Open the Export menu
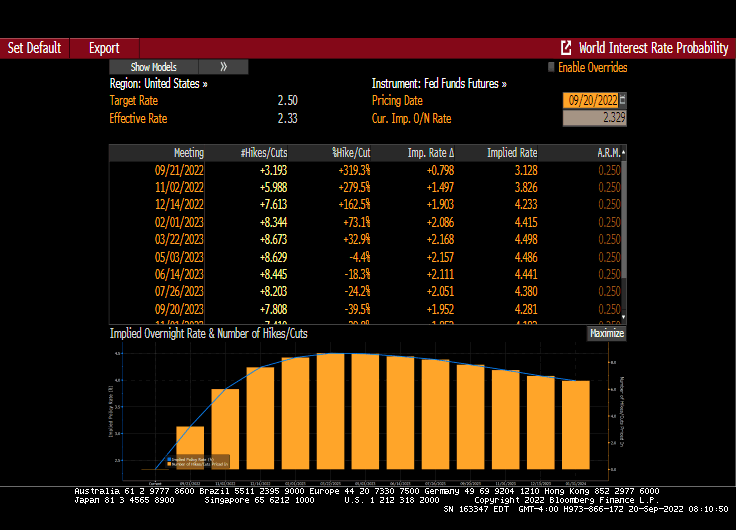Viewport: 736px width, 530px height. tap(104, 48)
